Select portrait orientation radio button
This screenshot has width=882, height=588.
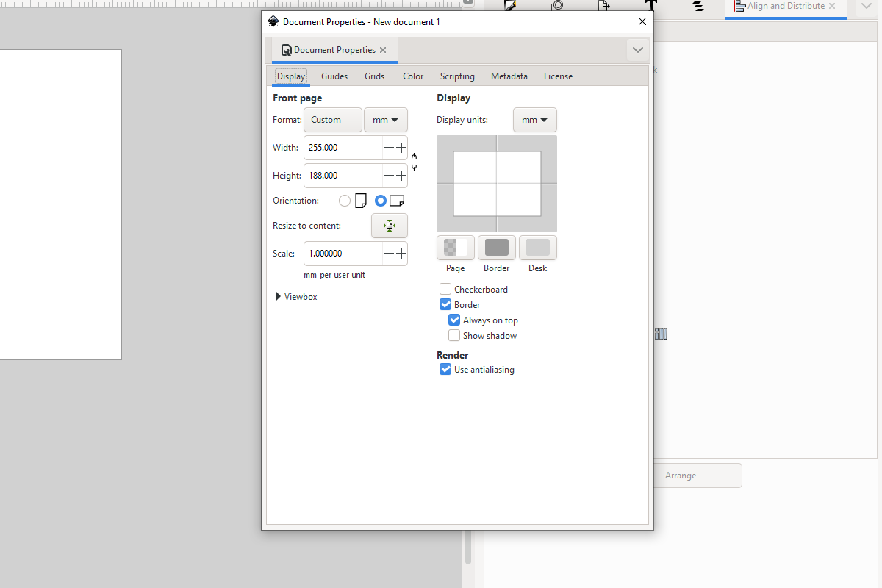(344, 200)
